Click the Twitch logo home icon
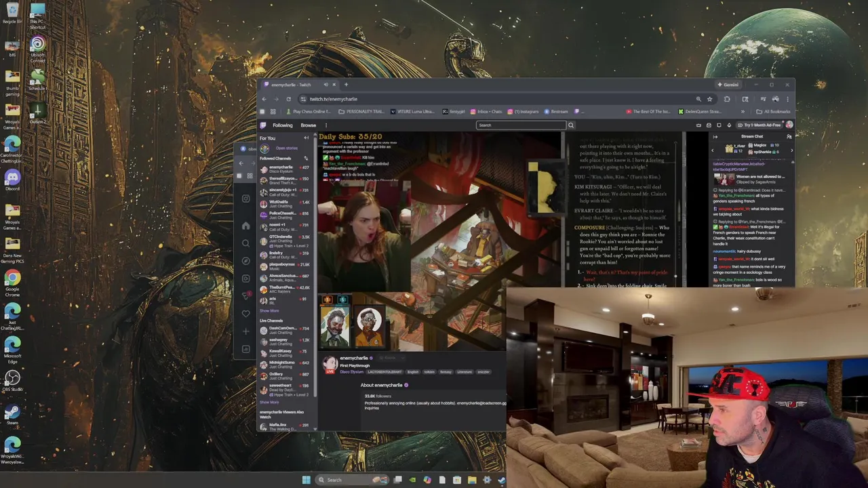The width and height of the screenshot is (868, 488). [263, 125]
